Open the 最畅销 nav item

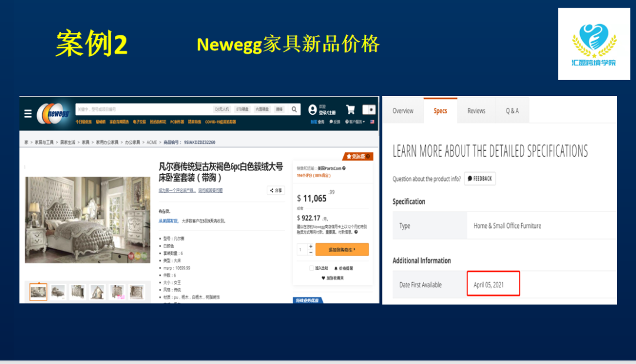(101, 122)
